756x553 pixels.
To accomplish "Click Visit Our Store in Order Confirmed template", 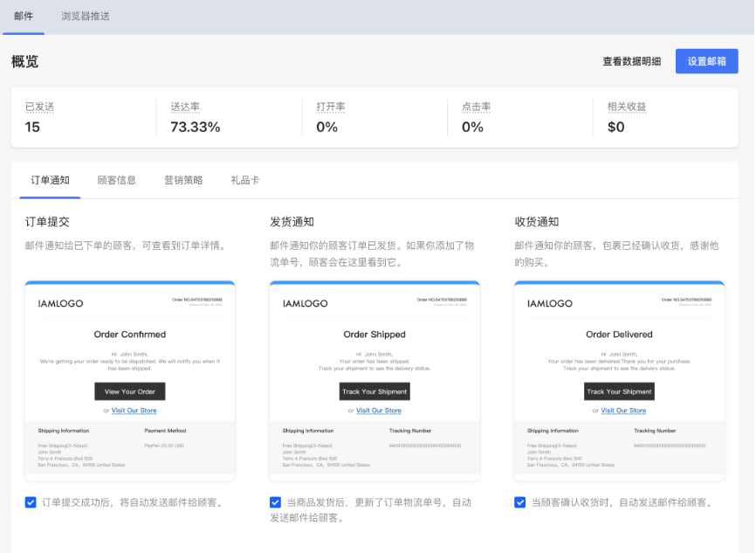I will tap(134, 411).
